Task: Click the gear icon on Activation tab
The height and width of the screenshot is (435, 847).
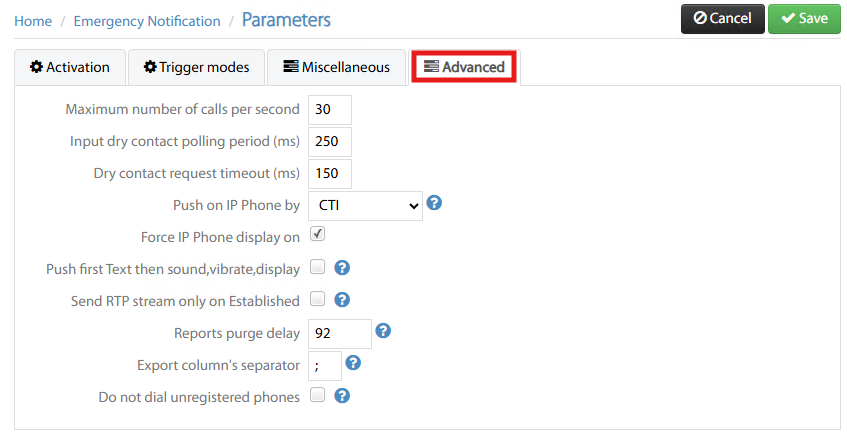Action: point(36,66)
